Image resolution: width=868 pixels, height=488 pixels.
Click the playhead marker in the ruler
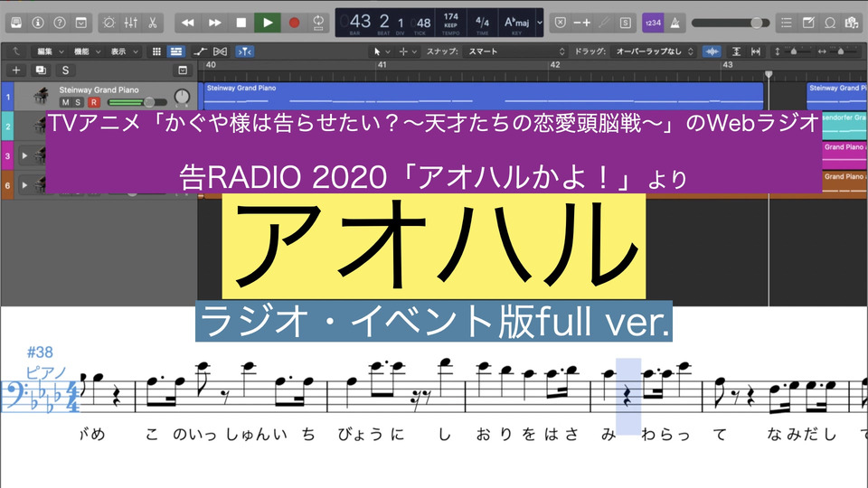point(769,74)
